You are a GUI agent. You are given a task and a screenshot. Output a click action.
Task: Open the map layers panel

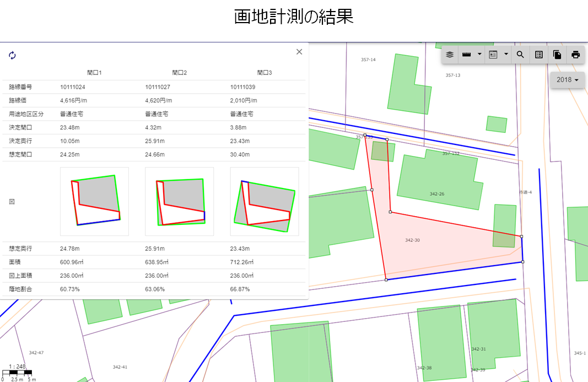(x=450, y=55)
